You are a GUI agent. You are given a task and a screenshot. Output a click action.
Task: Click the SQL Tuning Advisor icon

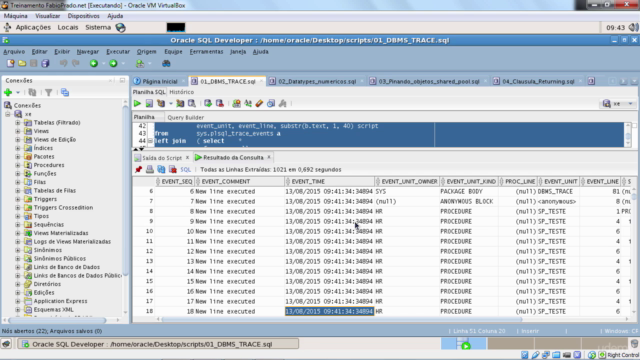coord(191,104)
